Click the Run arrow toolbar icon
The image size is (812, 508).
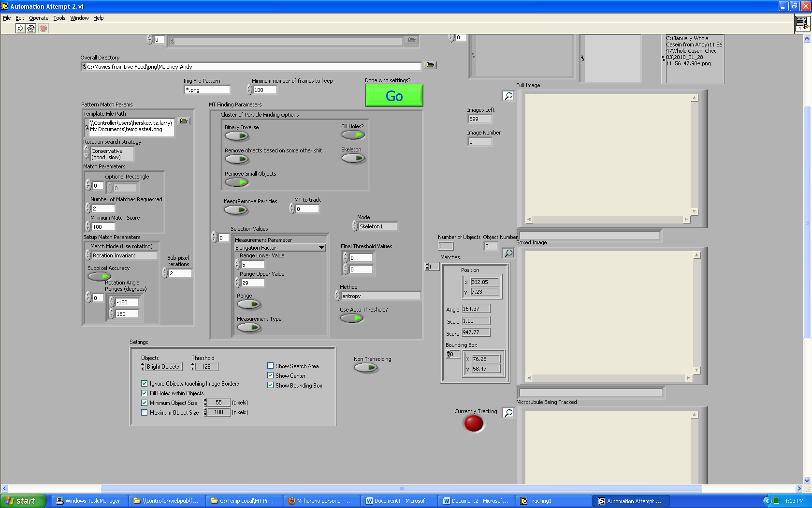point(20,28)
